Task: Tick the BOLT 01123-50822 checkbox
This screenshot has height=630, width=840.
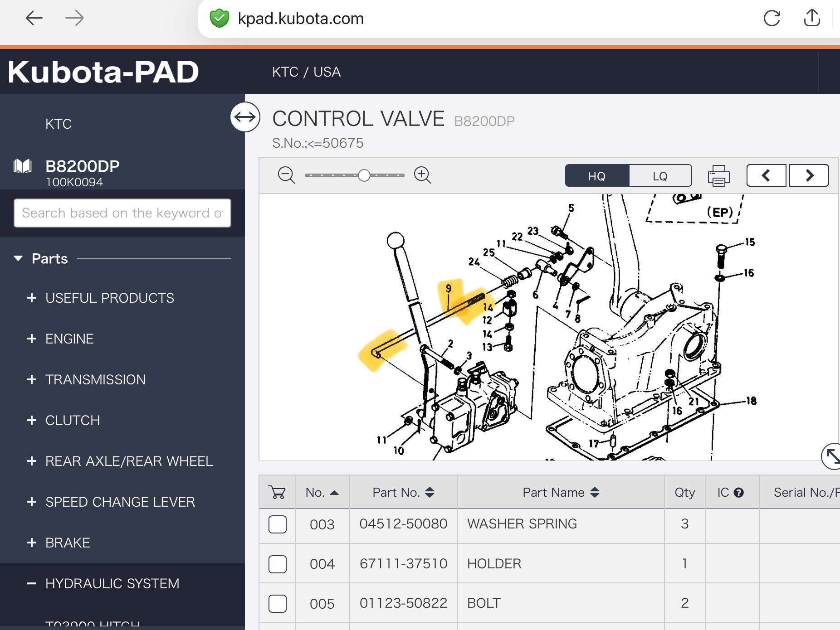Action: tap(278, 604)
